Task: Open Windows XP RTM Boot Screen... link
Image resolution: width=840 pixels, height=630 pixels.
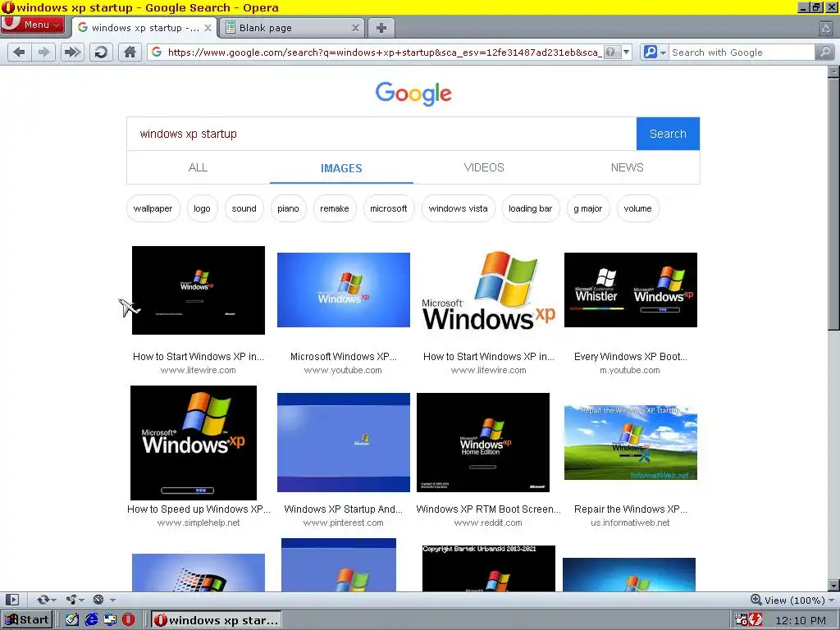Action: [x=489, y=509]
